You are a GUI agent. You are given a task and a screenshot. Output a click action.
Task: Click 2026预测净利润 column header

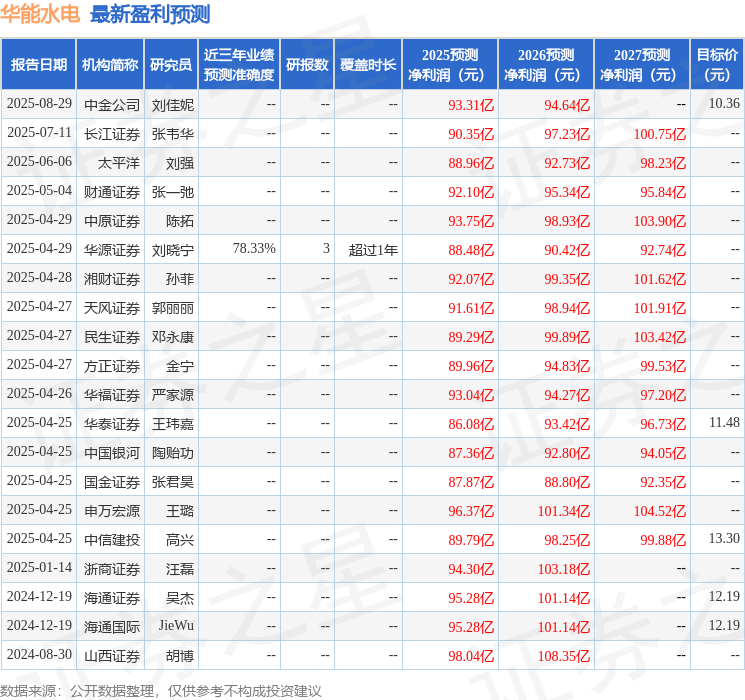click(546, 64)
